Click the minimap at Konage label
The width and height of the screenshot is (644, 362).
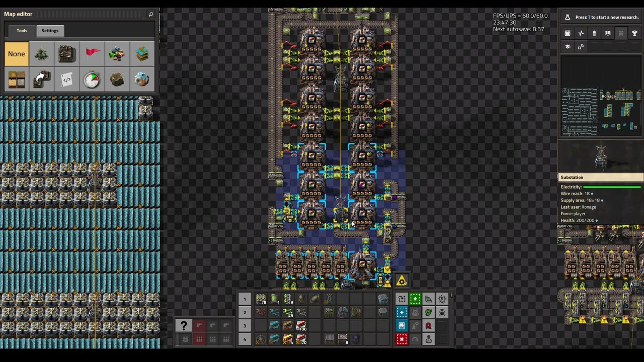pyautogui.click(x=608, y=96)
